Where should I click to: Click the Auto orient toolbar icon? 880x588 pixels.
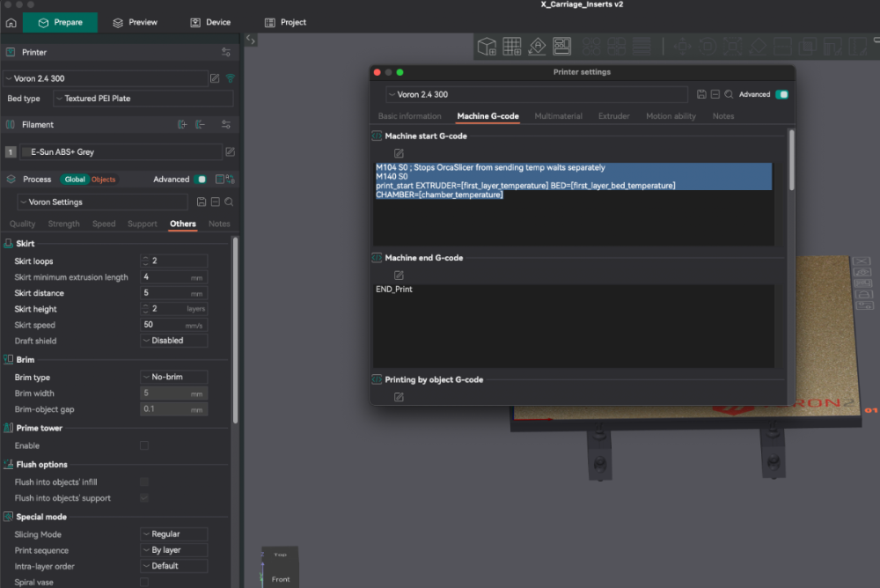(x=537, y=46)
